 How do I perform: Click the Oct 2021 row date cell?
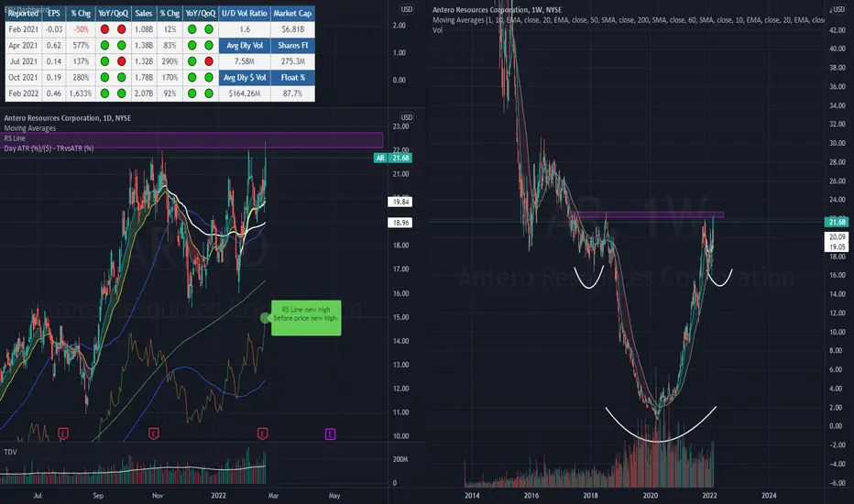pyautogui.click(x=24, y=78)
